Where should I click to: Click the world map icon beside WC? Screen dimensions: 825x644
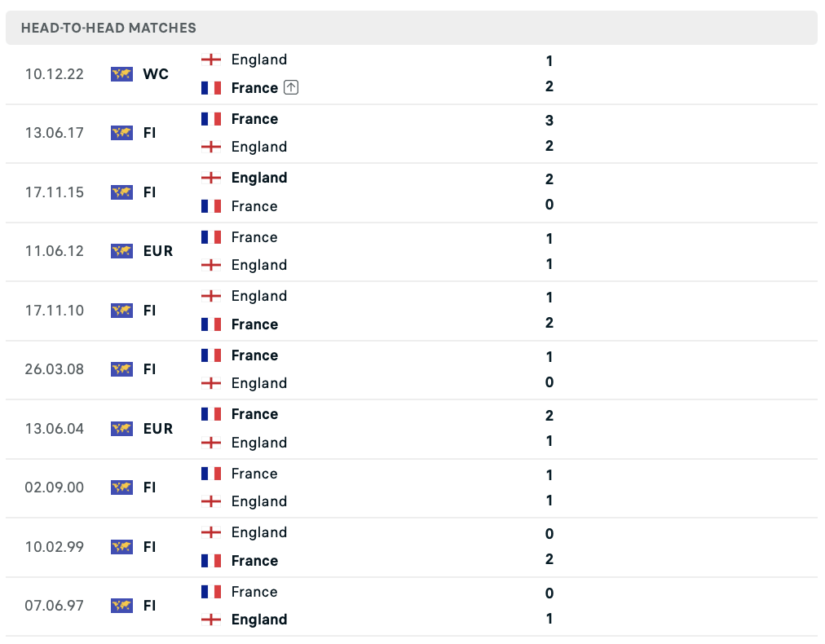coord(121,74)
